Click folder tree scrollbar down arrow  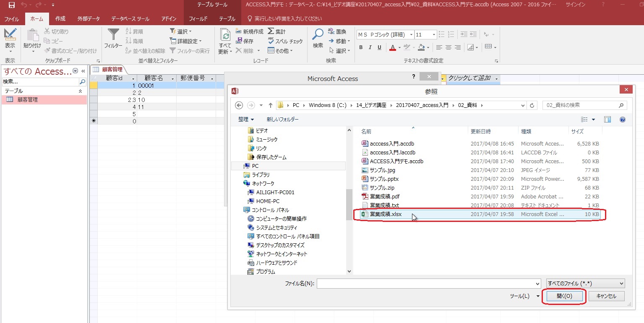pos(349,271)
